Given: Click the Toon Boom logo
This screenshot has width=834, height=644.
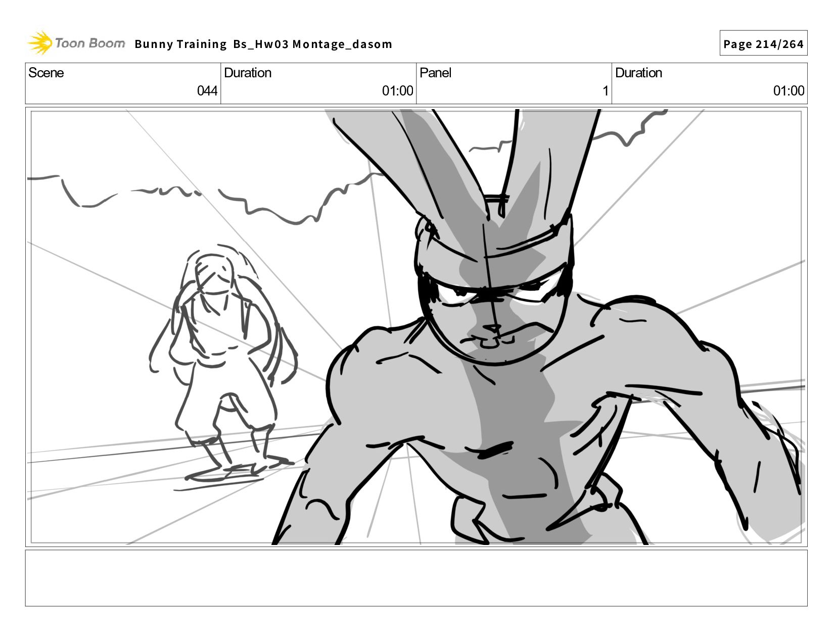Looking at the screenshot, I should click(x=76, y=43).
